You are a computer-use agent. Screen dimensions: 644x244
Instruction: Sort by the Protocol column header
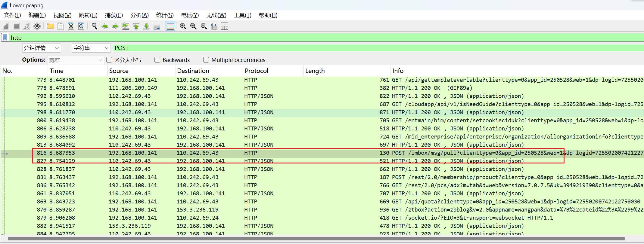(x=256, y=71)
